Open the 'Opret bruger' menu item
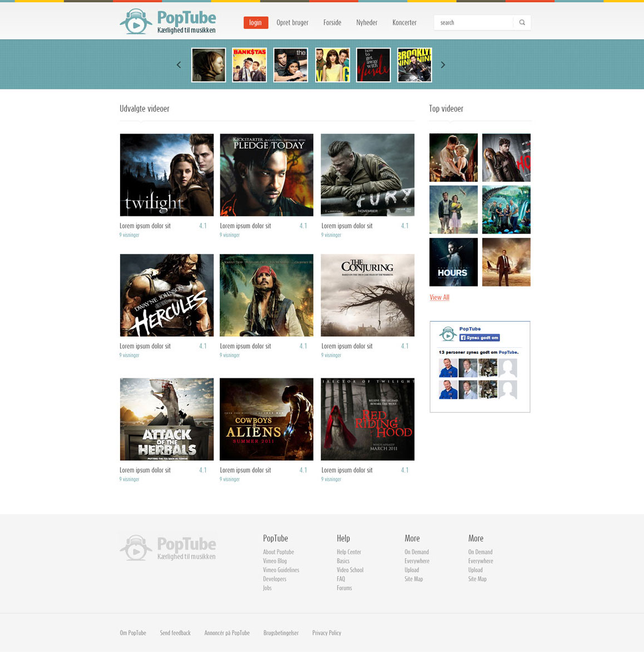 (293, 22)
